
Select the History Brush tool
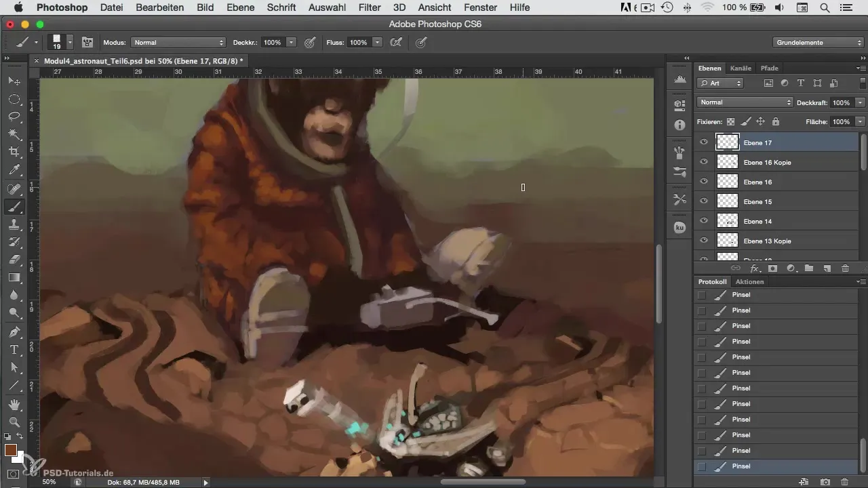pyautogui.click(x=14, y=242)
